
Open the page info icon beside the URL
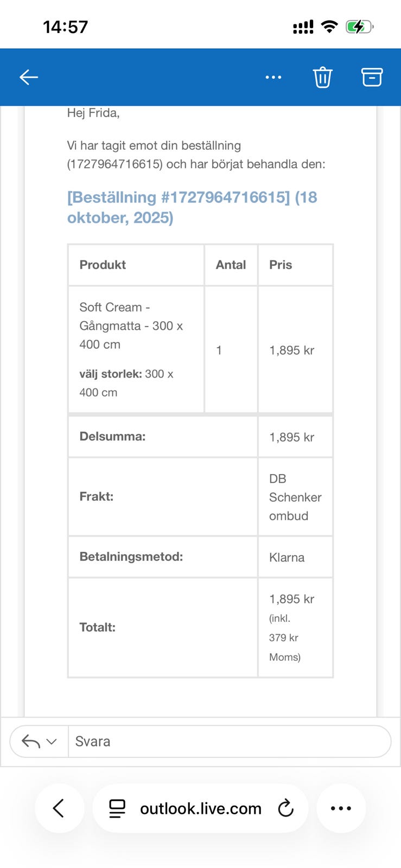click(x=117, y=808)
